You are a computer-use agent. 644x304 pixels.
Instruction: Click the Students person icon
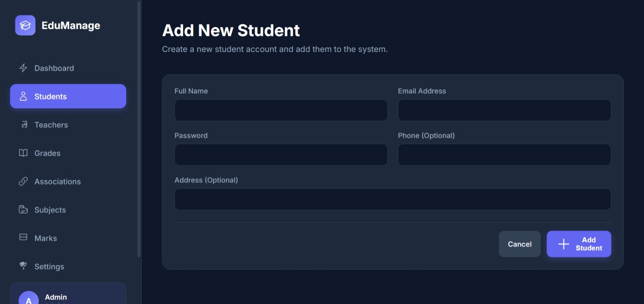pyautogui.click(x=23, y=96)
